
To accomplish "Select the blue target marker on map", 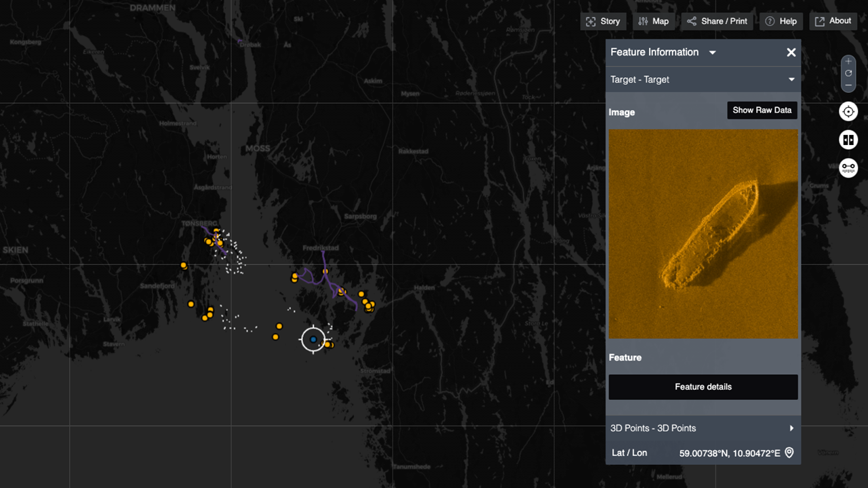I will point(313,339).
